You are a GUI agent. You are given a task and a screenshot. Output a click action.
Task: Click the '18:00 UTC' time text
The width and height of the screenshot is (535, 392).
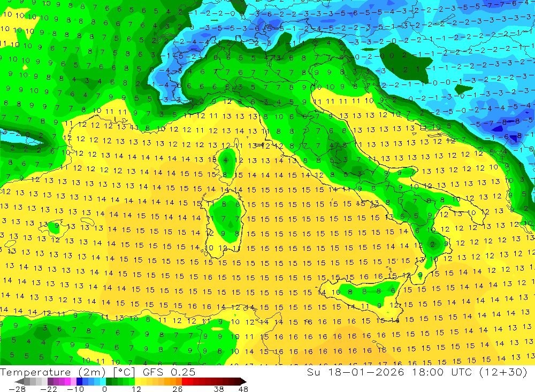pyautogui.click(x=442, y=372)
